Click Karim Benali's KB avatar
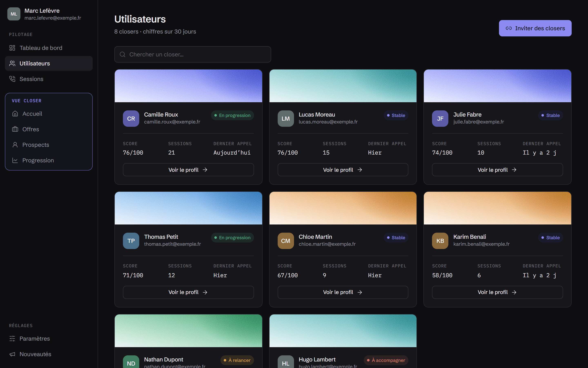Viewport: 588px width, 368px height. click(440, 241)
